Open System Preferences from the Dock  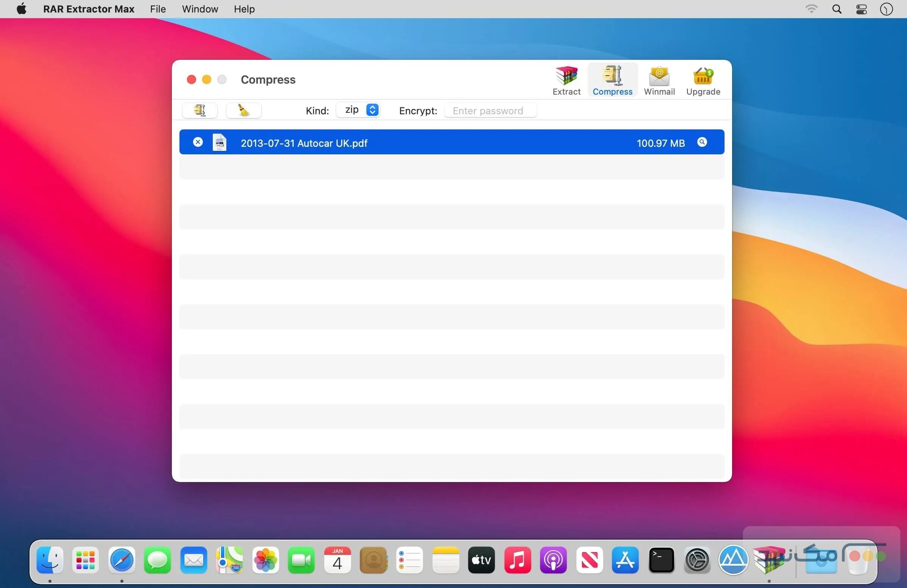[697, 560]
